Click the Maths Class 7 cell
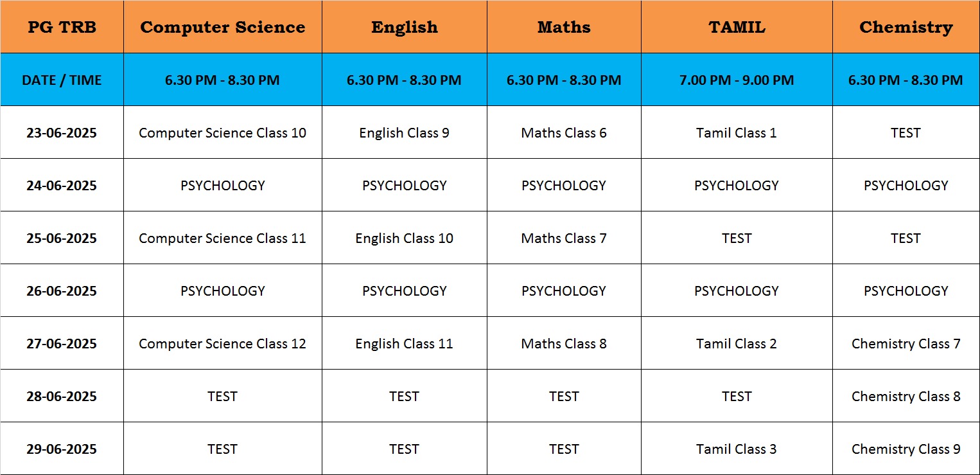 (x=564, y=238)
